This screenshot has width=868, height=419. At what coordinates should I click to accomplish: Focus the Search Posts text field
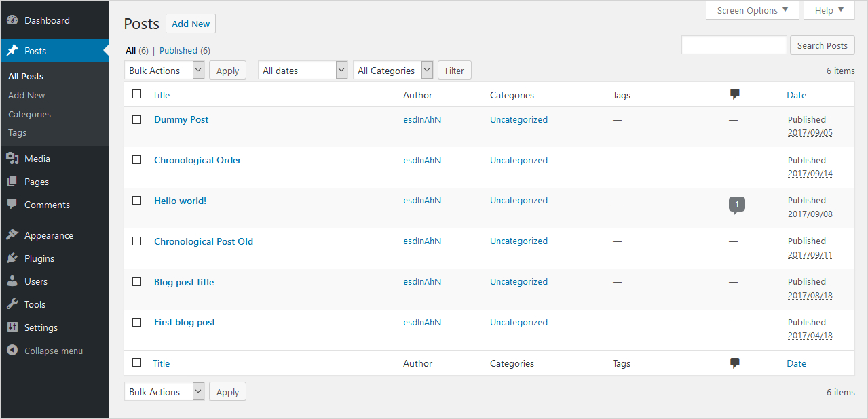pos(734,45)
